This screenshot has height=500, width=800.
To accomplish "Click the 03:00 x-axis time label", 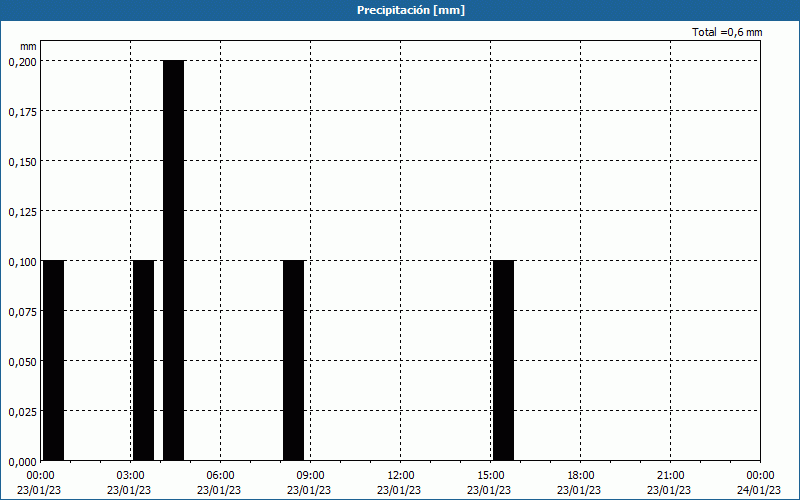I will coord(131,476).
